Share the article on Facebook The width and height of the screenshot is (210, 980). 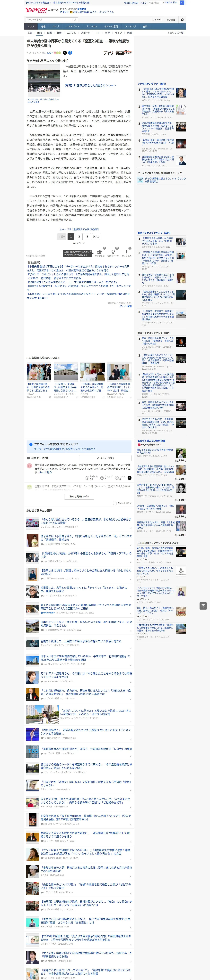[70, 53]
